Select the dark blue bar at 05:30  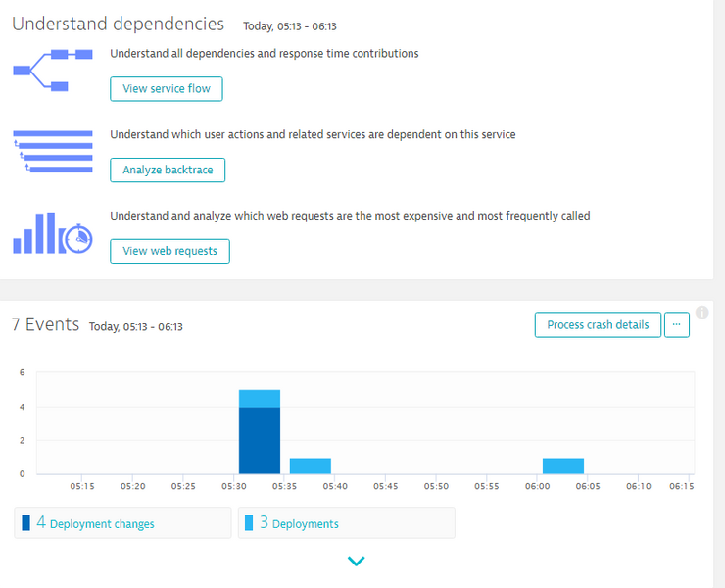[260, 441]
